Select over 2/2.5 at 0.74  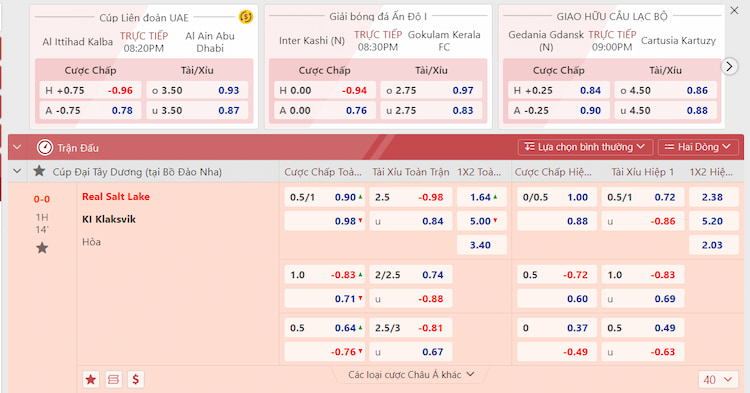click(411, 275)
